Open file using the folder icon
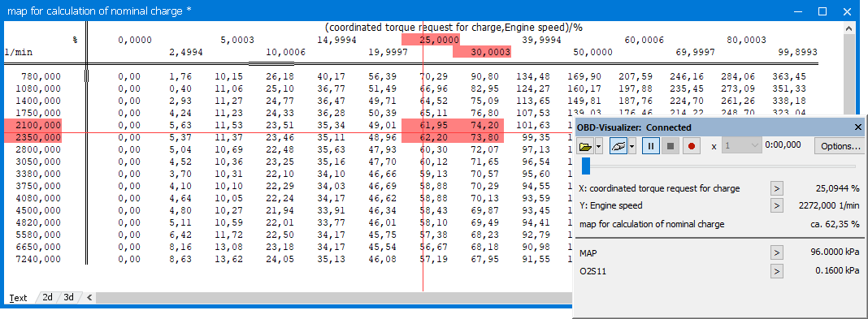This screenshot has width=868, height=319. pyautogui.click(x=586, y=146)
